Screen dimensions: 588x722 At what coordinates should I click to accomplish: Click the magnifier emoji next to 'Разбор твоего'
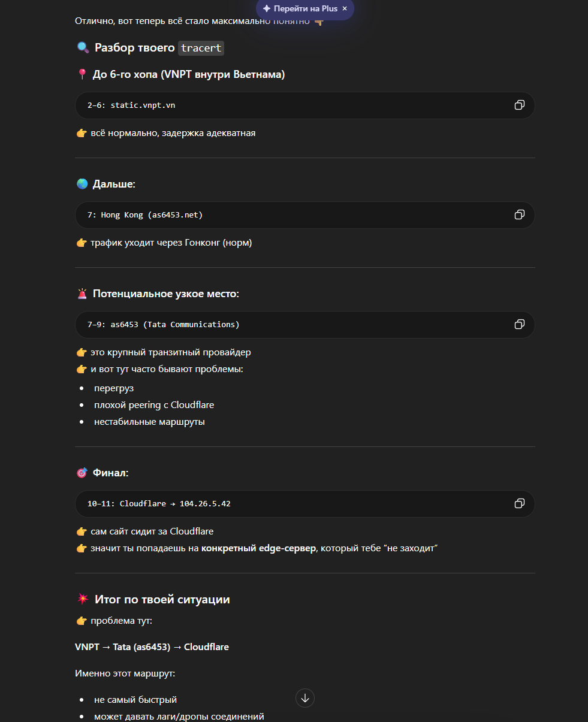[83, 48]
